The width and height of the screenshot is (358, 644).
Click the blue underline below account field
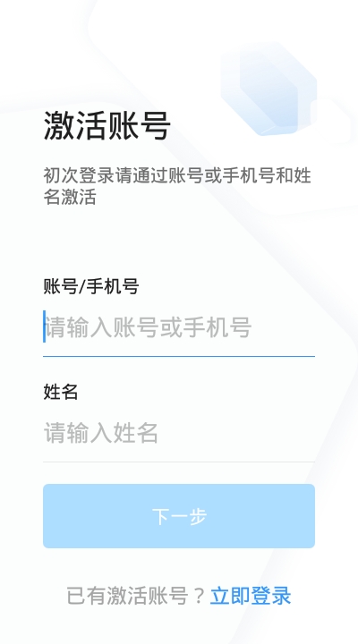(x=179, y=356)
